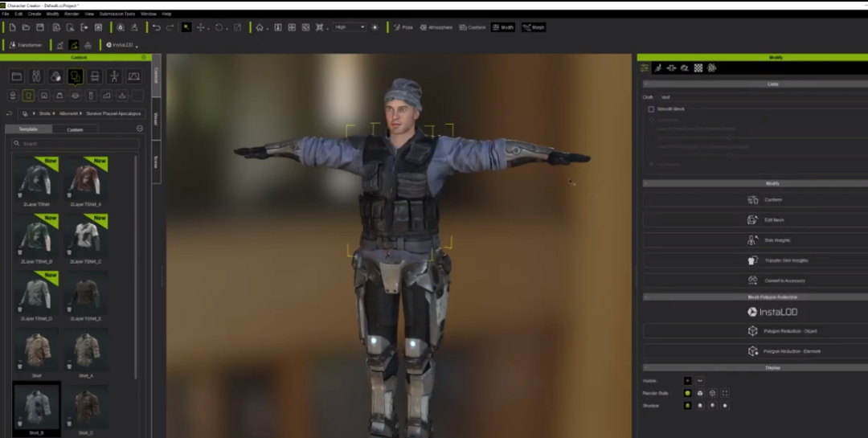Select last Shadow mode button

tap(725, 405)
